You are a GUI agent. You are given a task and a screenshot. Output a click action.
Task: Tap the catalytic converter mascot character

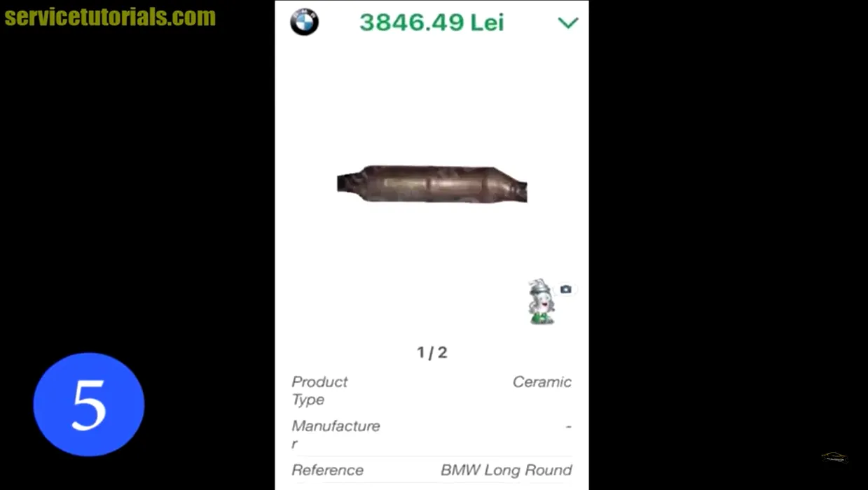tap(541, 302)
